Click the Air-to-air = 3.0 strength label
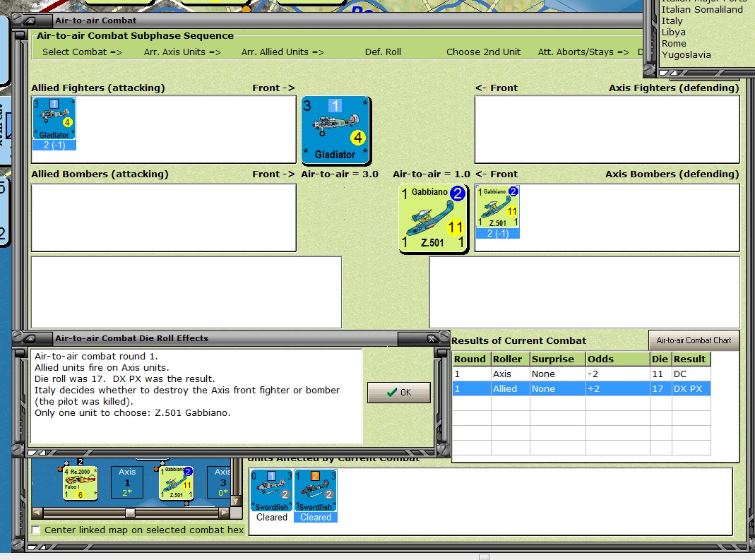 pyautogui.click(x=340, y=174)
